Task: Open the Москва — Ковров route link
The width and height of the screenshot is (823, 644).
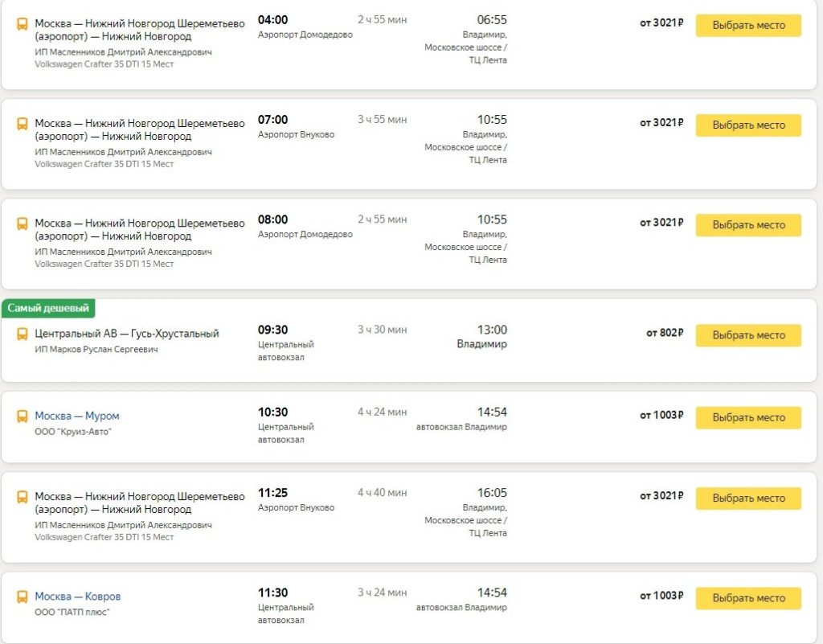Action: (x=77, y=597)
